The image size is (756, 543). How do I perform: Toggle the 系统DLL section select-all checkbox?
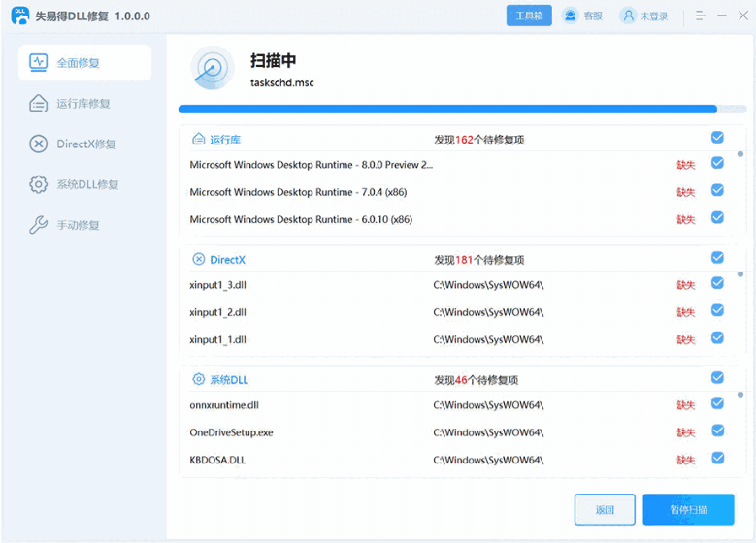tap(717, 378)
